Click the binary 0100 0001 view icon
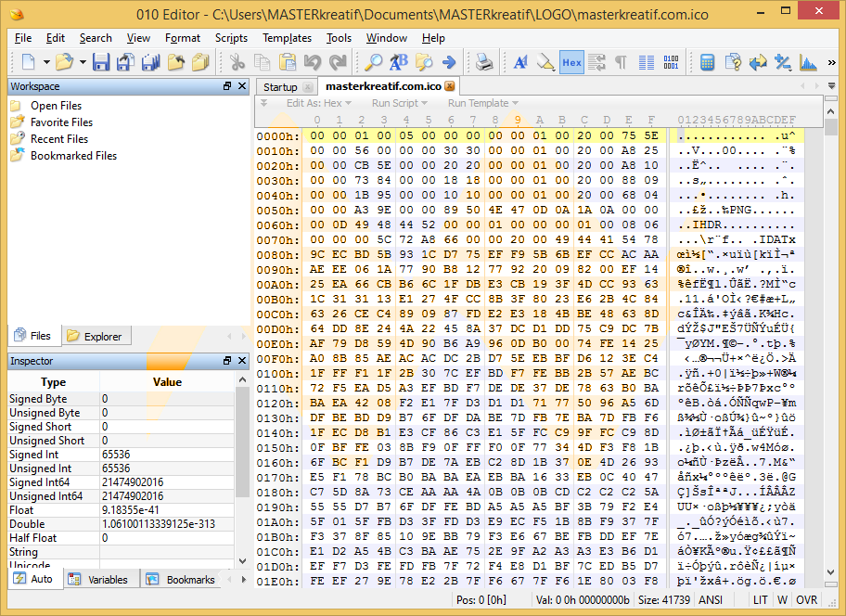 (x=672, y=62)
